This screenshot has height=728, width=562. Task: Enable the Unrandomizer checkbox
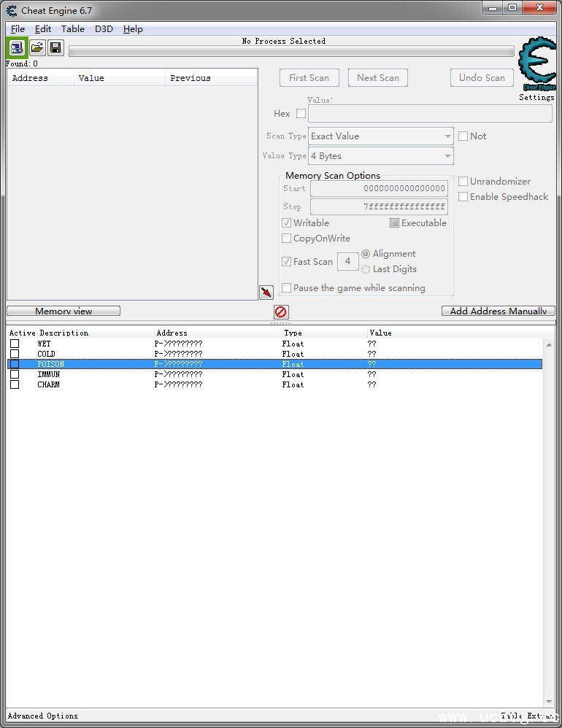tap(463, 182)
